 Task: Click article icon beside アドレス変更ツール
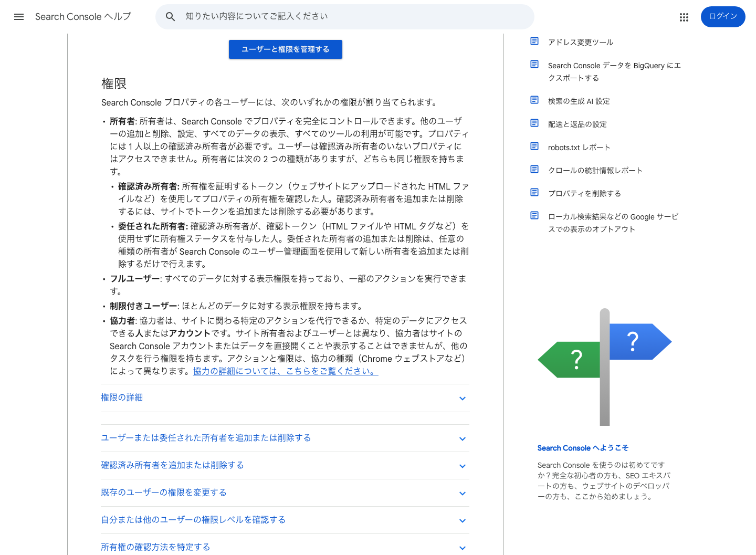(x=534, y=41)
